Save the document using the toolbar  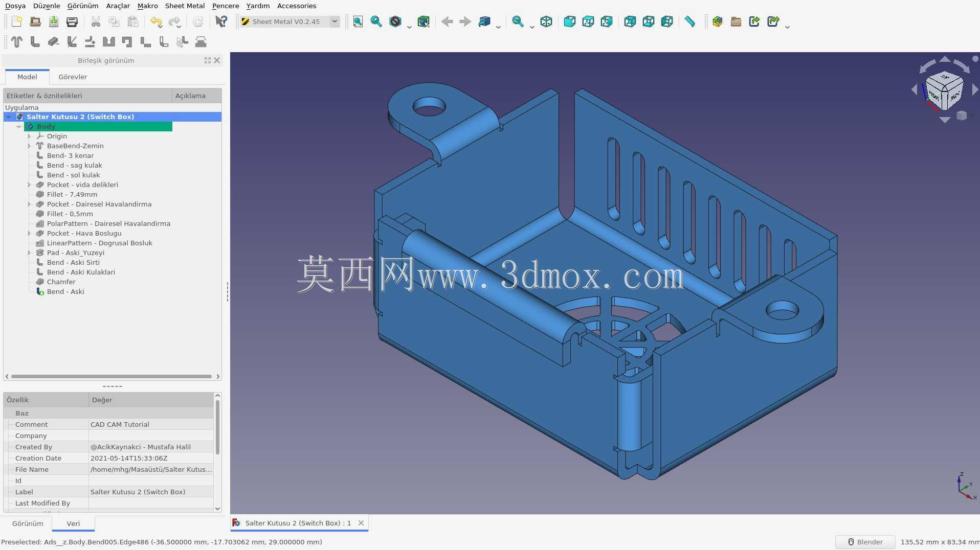click(54, 21)
